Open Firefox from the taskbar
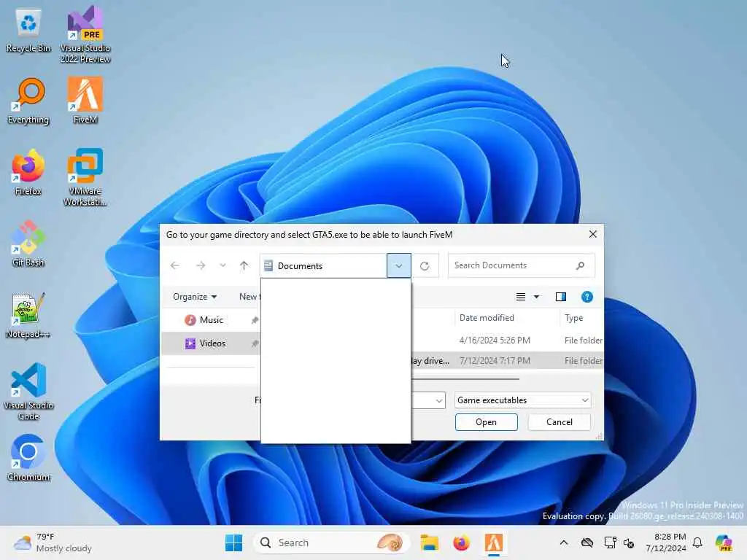The width and height of the screenshot is (747, 560). 461,542
